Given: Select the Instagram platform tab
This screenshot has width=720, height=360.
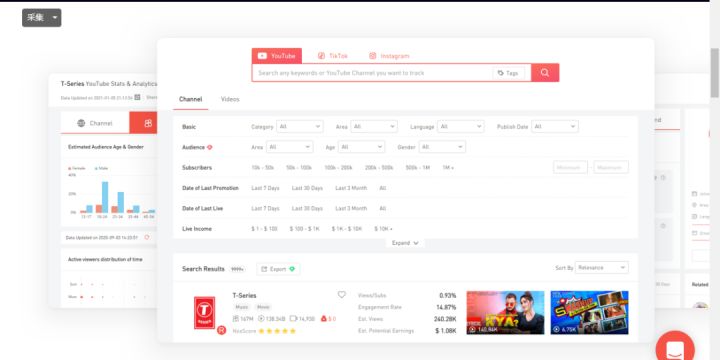Looking at the screenshot, I should pos(389,56).
